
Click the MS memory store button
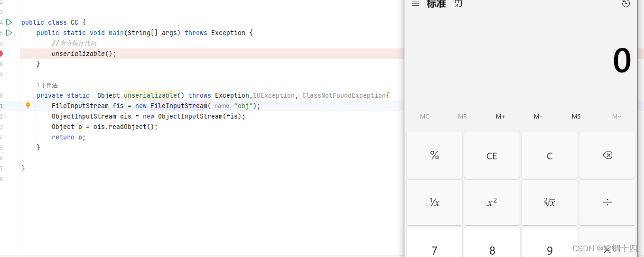coord(576,117)
